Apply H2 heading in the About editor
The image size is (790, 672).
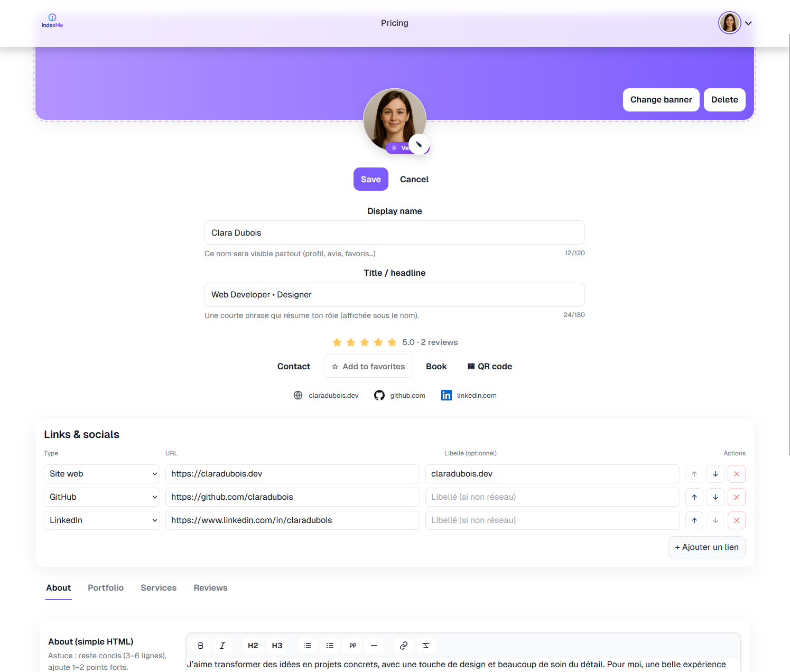252,645
